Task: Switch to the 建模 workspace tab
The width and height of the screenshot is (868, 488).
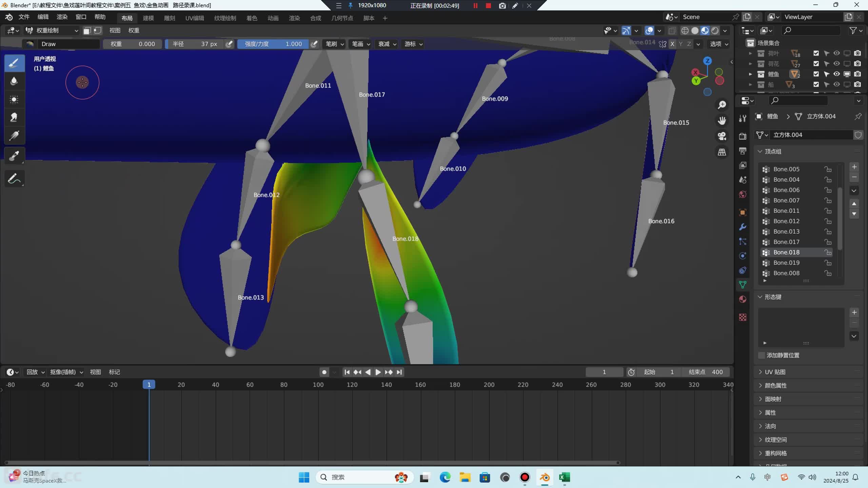Action: (x=148, y=18)
